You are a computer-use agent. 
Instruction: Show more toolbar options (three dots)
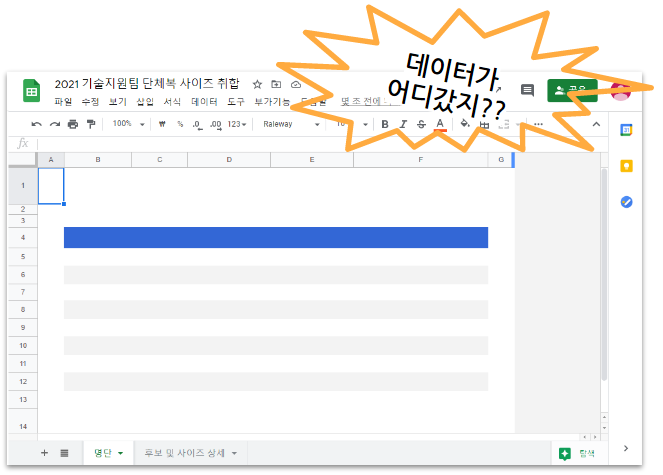point(538,124)
